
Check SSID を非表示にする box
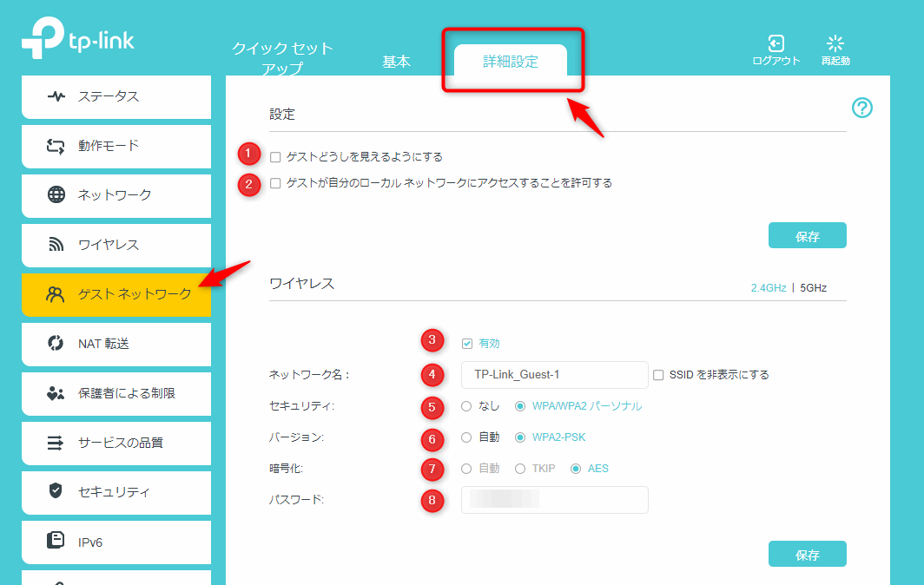(658, 375)
